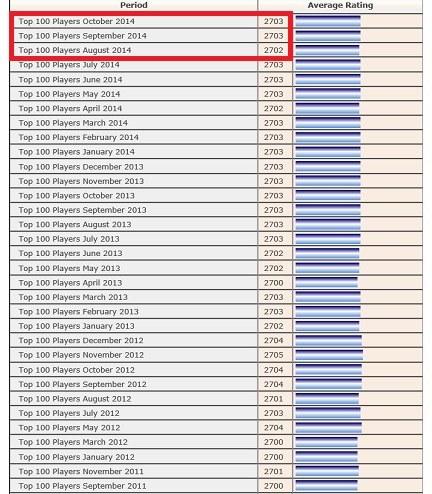Click the 2705 rating value

[274, 355]
